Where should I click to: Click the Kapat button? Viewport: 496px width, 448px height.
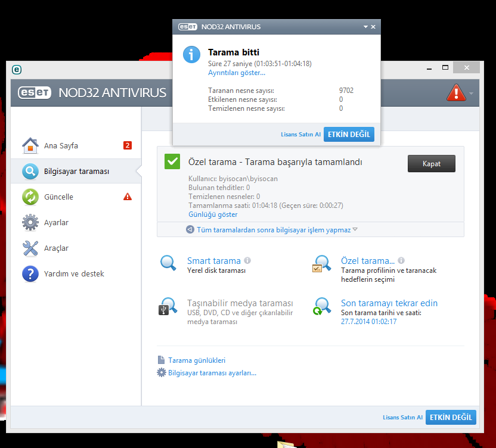tap(432, 163)
